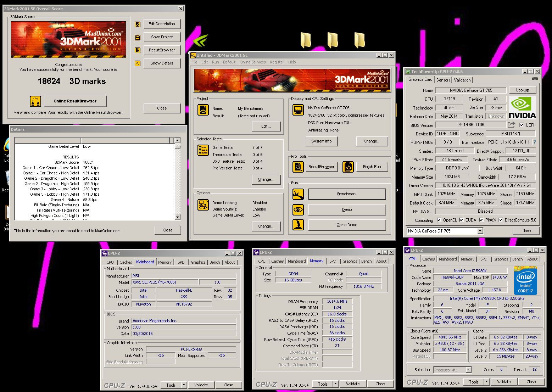Click the Game 4 - Nature result row
The width and height of the screenshot is (552, 392).
(95, 200)
